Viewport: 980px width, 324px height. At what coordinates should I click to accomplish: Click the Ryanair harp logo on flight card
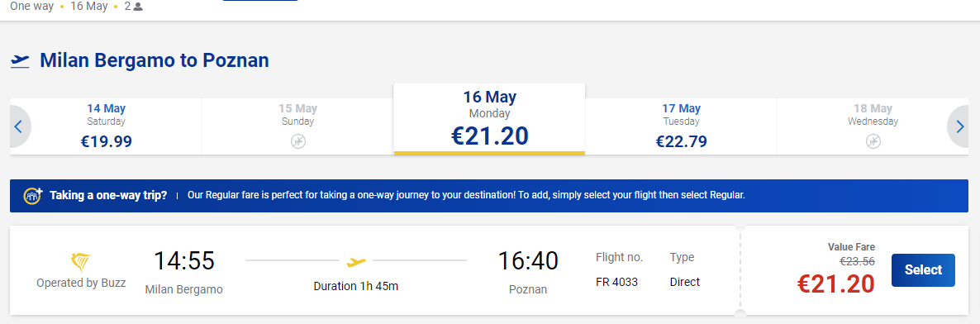pos(81,262)
